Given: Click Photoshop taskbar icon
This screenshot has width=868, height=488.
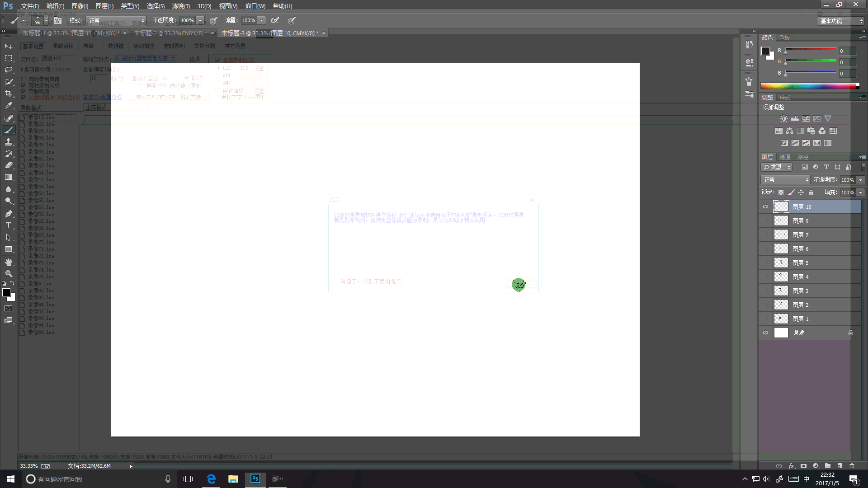Looking at the screenshot, I should click(x=255, y=479).
